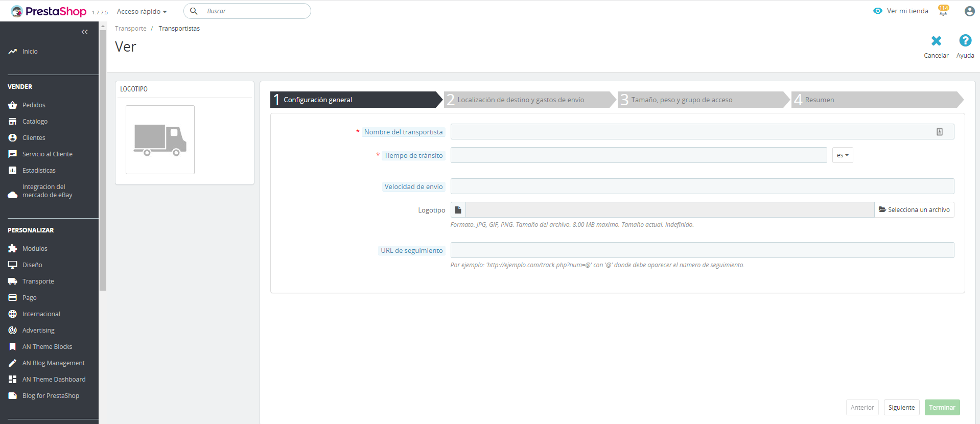Focus the Velocidad de envío field
Screen dimensions: 980x424
pos(702,186)
